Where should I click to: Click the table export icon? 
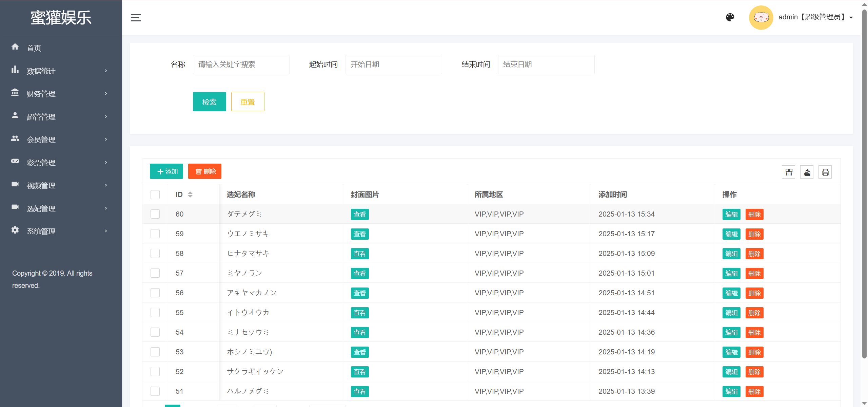point(807,172)
